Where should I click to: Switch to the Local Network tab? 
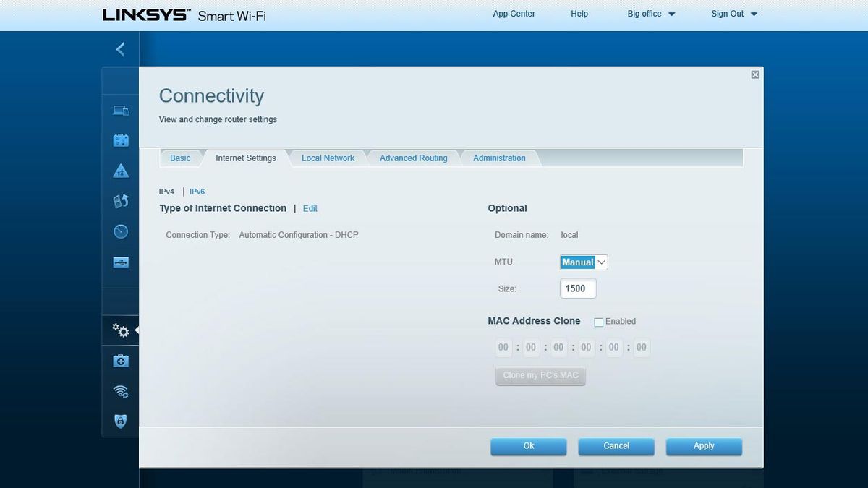[x=328, y=158]
